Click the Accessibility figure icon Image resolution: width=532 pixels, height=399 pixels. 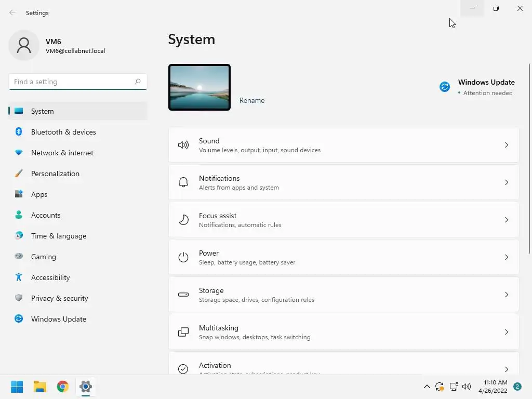[x=19, y=277]
